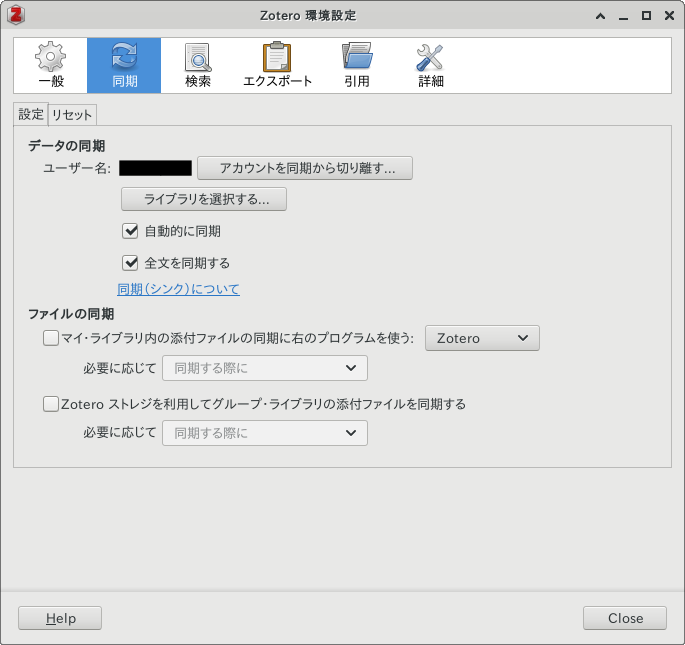Click ライブラリを選択する button
Image resolution: width=685 pixels, height=645 pixels.
pyautogui.click(x=204, y=199)
